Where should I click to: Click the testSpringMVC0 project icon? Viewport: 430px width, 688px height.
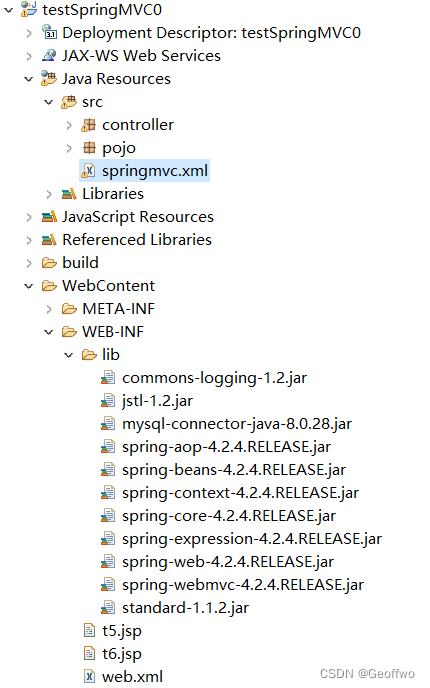(29, 10)
